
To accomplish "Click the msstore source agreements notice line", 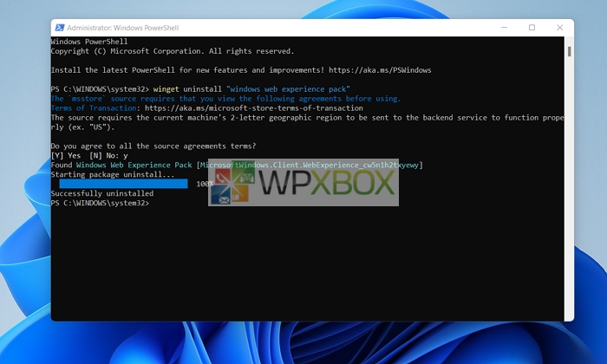I will pos(226,99).
